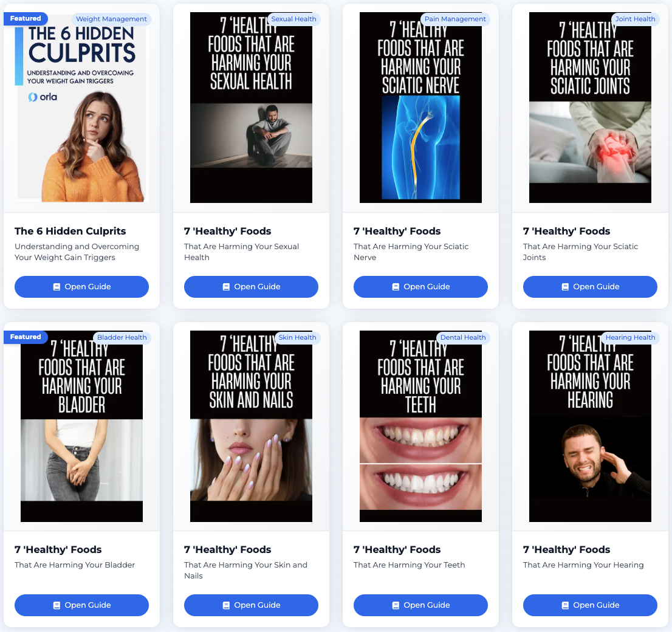Image resolution: width=672 pixels, height=632 pixels.
Task: Open the guide for Harming Your Teeth
Action: 420,605
